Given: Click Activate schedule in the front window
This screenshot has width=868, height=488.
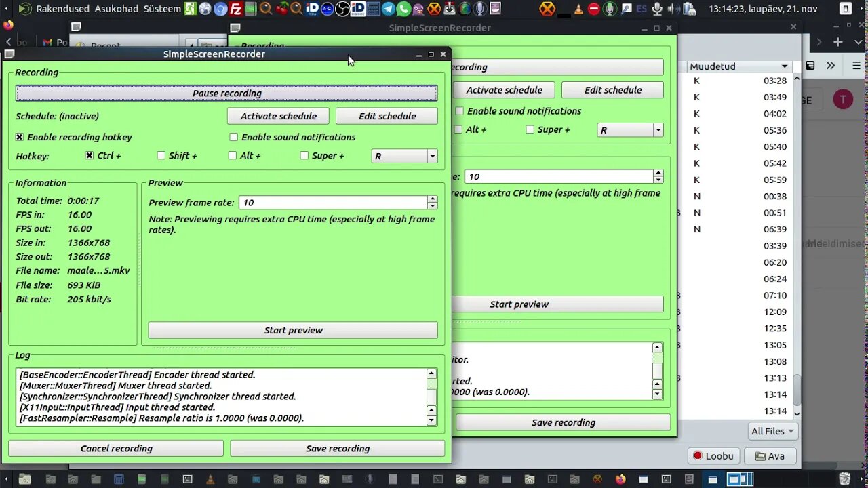Looking at the screenshot, I should [x=278, y=116].
